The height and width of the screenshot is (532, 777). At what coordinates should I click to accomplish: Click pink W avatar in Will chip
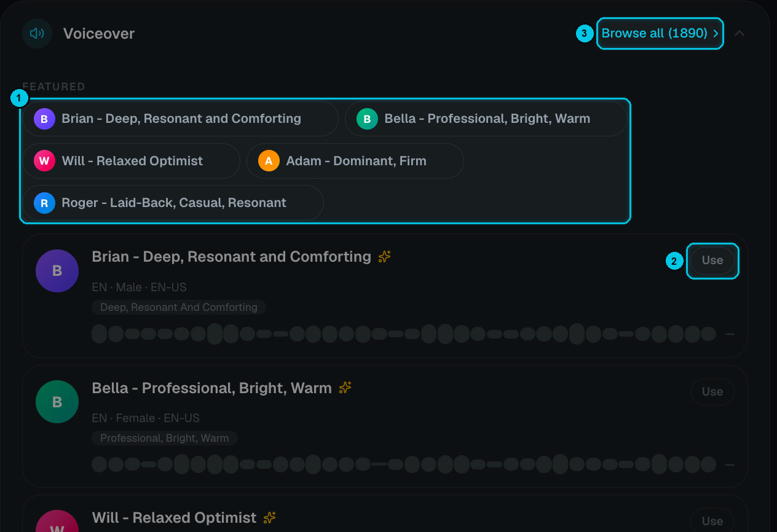(44, 161)
